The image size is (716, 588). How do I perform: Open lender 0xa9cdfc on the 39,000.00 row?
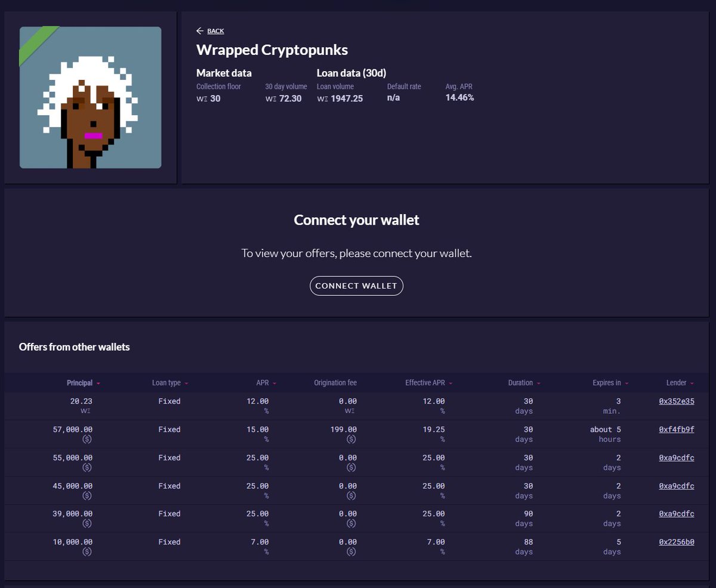pos(677,513)
